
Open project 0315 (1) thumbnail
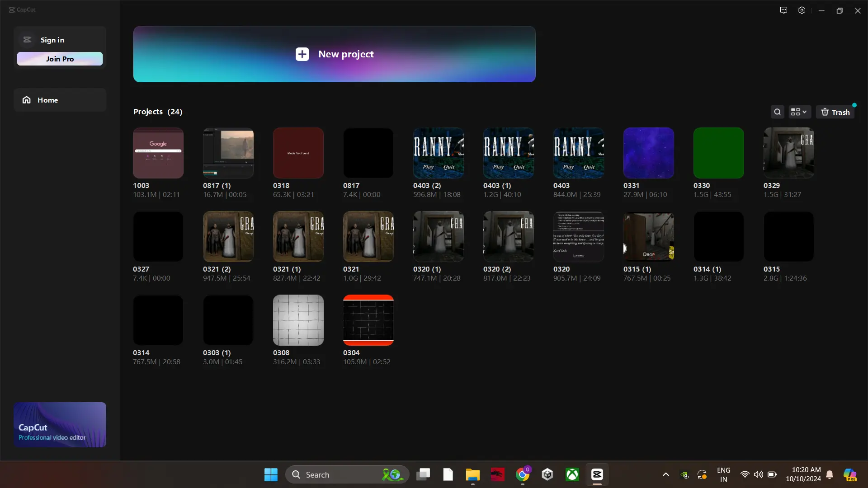pyautogui.click(x=649, y=236)
